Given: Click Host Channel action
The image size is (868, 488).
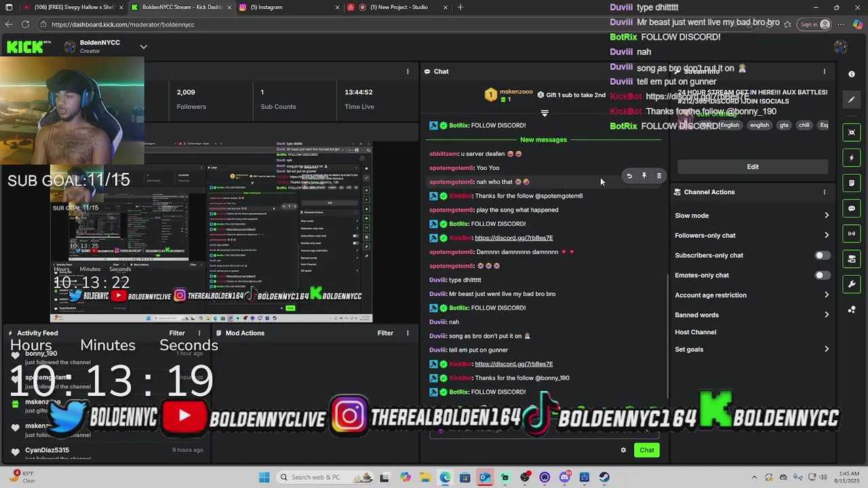Looking at the screenshot, I should tap(696, 332).
